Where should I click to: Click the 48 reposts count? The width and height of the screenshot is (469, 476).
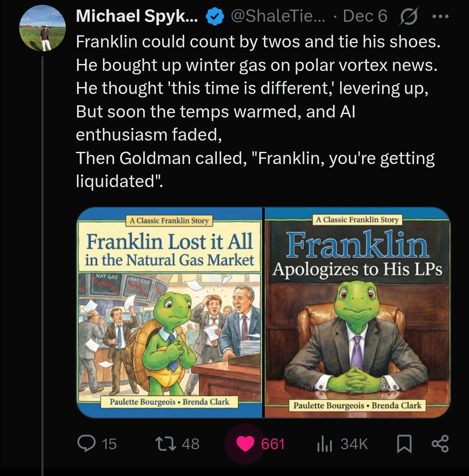[190, 444]
